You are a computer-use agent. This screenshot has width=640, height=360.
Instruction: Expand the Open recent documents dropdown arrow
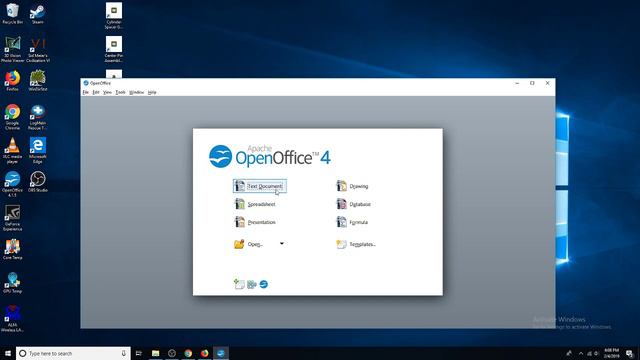coord(282,244)
